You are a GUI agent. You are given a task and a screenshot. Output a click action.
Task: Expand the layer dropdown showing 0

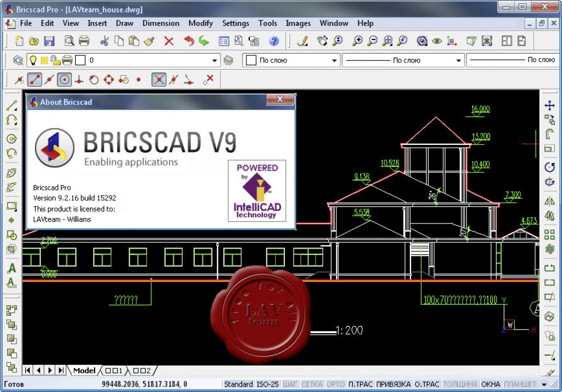coord(215,60)
